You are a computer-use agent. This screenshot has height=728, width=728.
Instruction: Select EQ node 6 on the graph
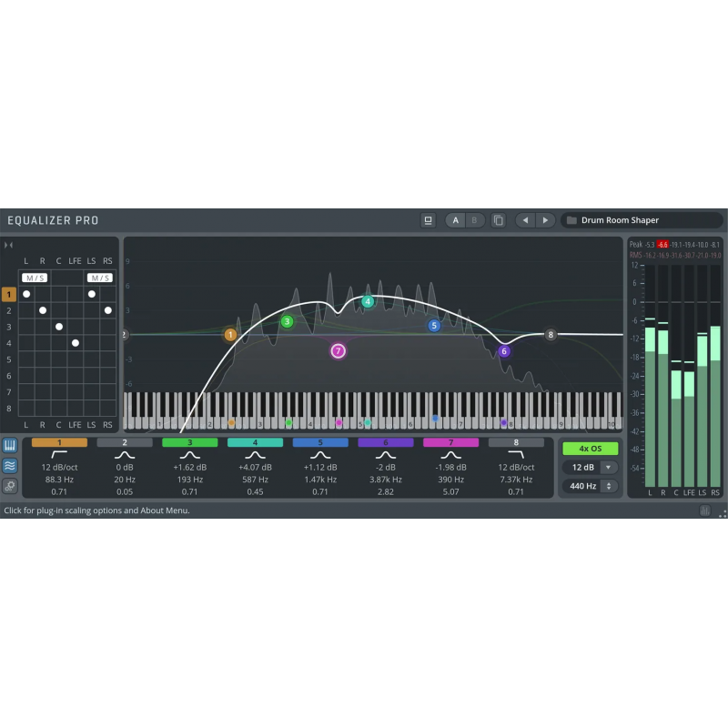pos(504,351)
